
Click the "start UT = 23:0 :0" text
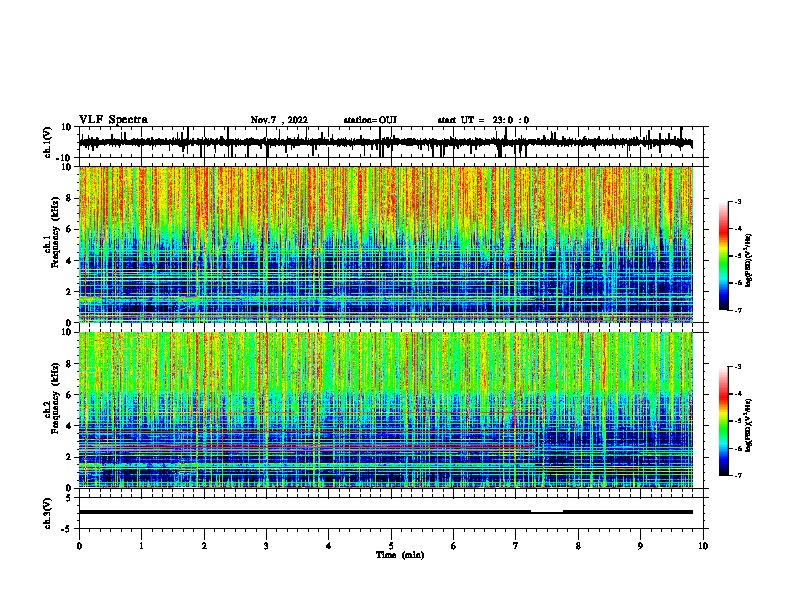pyautogui.click(x=483, y=120)
